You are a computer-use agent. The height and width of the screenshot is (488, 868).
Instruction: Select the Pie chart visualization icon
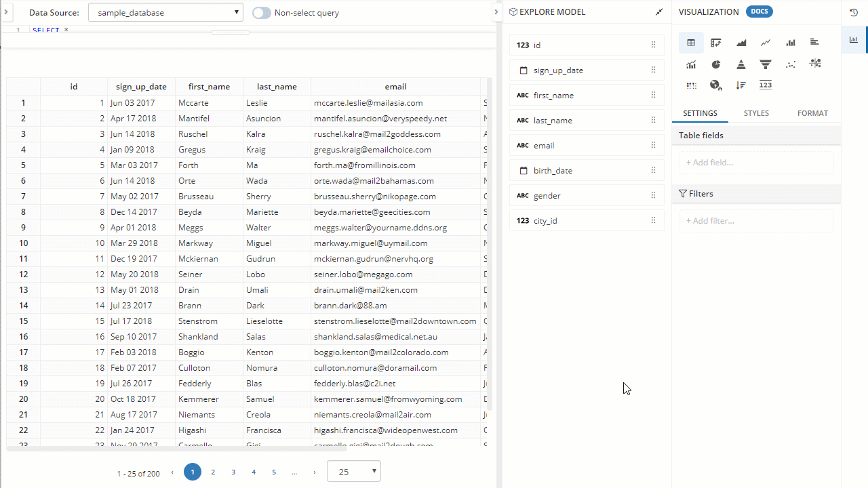point(716,64)
